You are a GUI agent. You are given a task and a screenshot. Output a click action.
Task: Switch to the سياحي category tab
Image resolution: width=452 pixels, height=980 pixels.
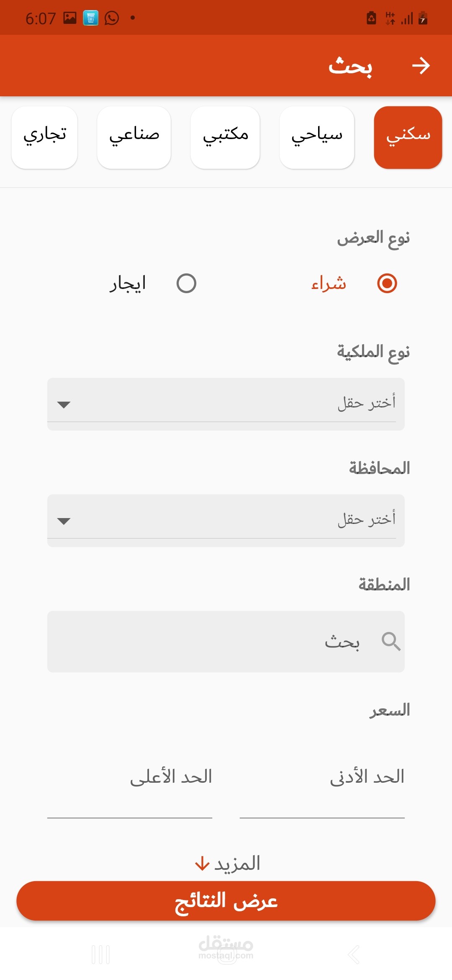[x=317, y=137]
